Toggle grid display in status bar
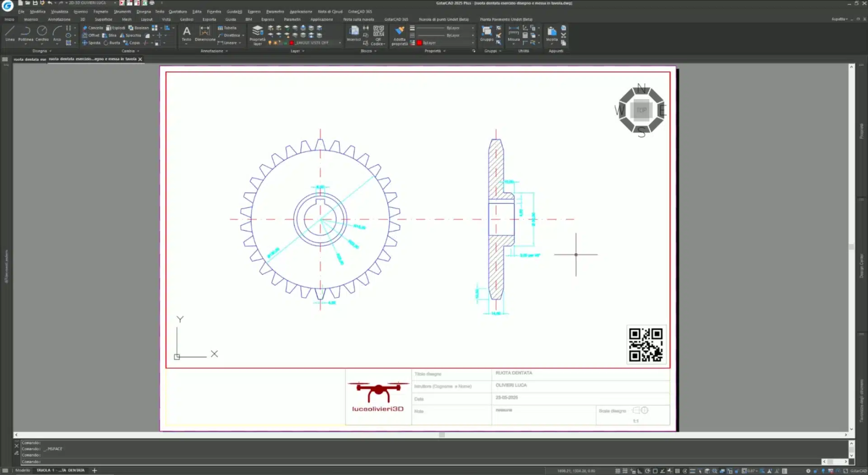Viewport: 868px width, 475px height. (618, 471)
